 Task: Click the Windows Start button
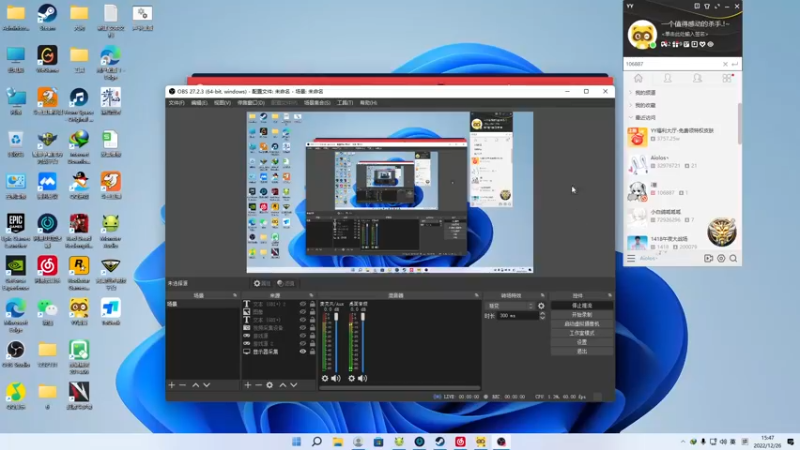click(x=296, y=442)
